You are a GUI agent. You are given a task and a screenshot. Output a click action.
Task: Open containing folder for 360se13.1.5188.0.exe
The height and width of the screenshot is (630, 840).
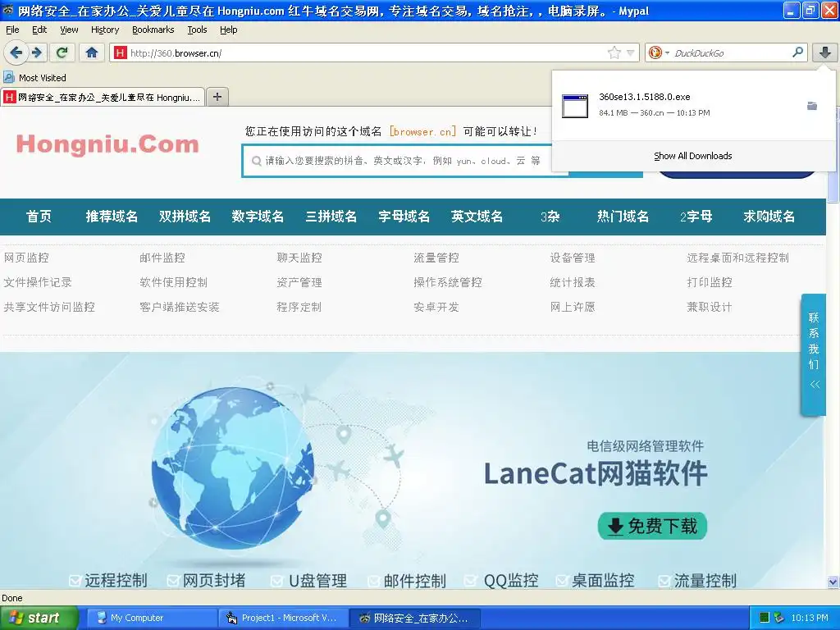[812, 106]
